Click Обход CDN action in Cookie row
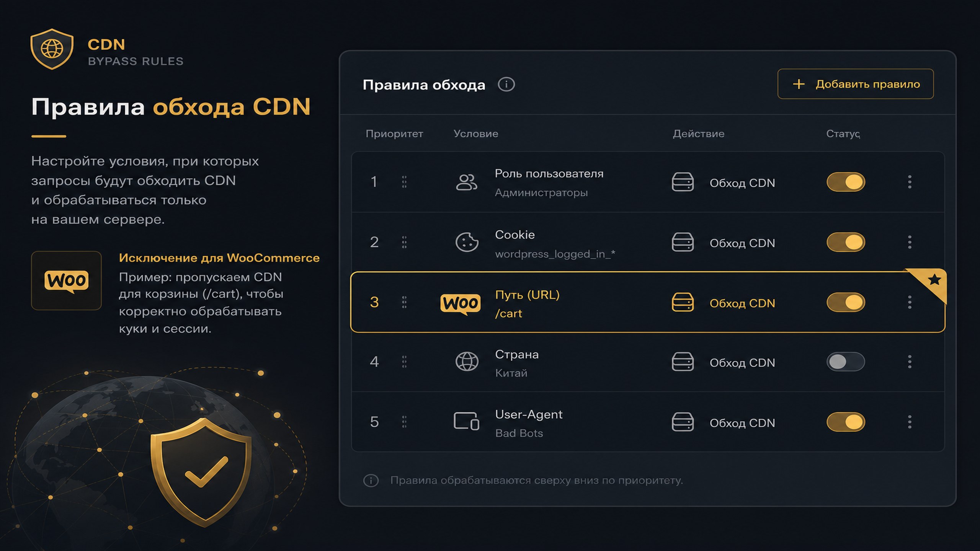This screenshot has height=551, width=980. [742, 243]
